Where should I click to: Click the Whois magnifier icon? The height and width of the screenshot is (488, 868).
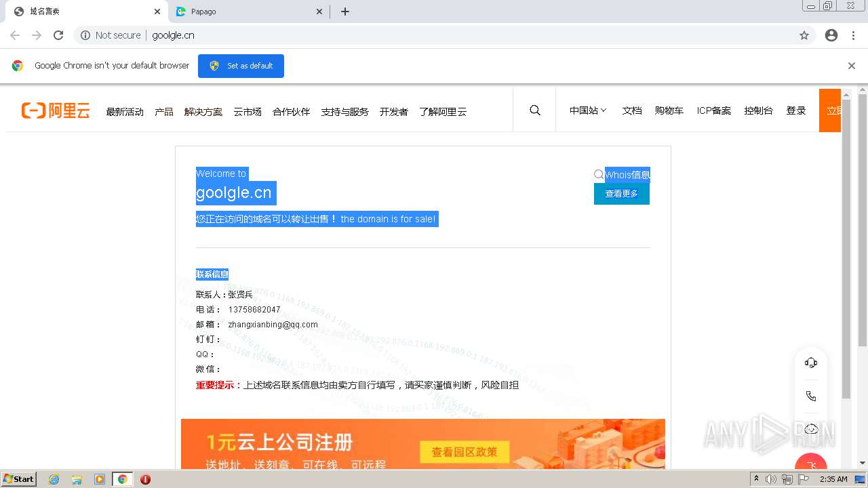[599, 174]
